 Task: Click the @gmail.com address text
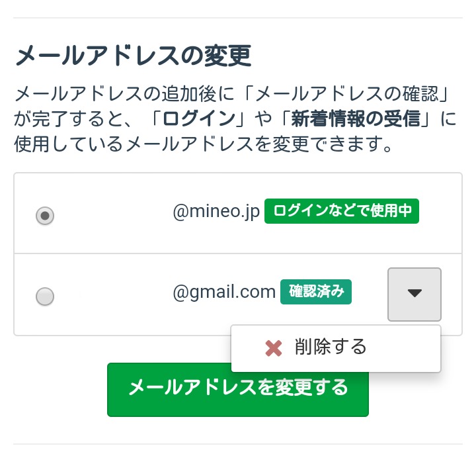[224, 291]
